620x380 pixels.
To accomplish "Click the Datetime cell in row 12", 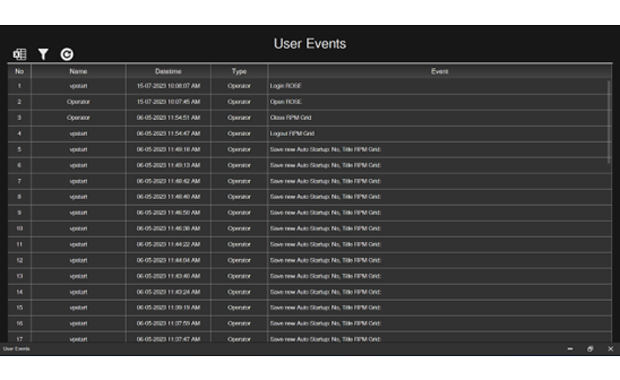I will (x=168, y=260).
